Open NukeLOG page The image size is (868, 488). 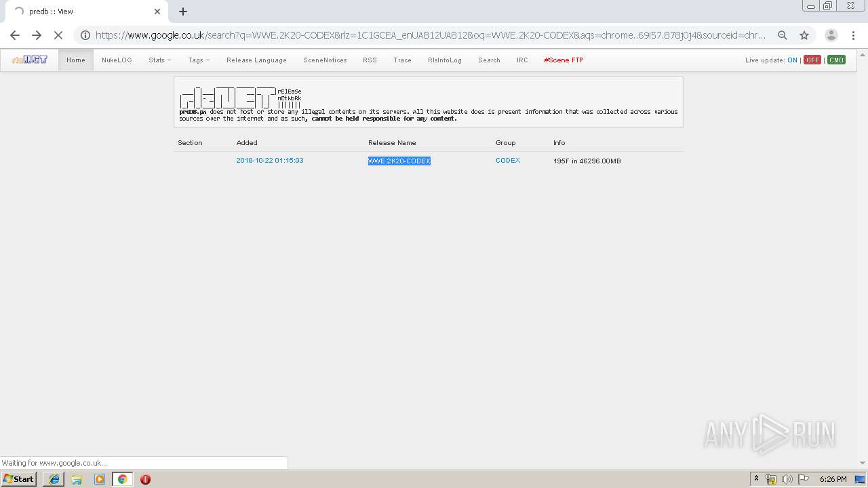(117, 60)
